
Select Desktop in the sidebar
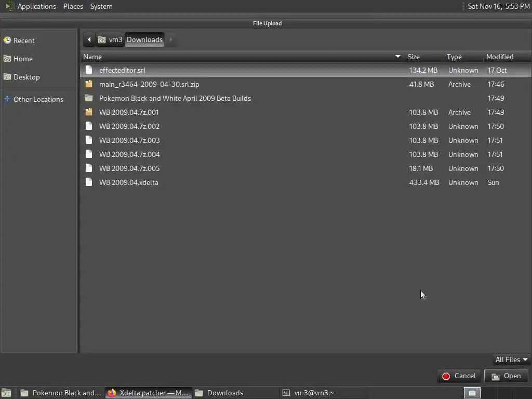39,77
